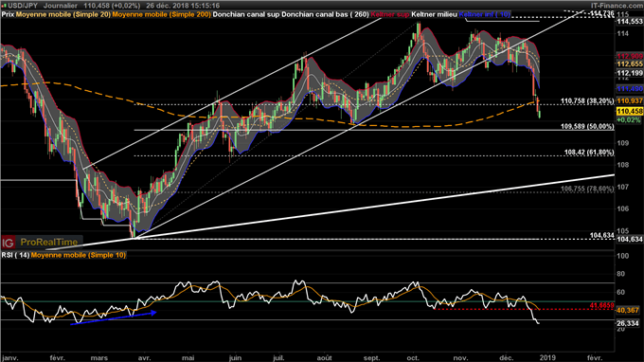644x362 pixels.
Task: Click the orange 40,367 RSI value tag
Action: [629, 310]
